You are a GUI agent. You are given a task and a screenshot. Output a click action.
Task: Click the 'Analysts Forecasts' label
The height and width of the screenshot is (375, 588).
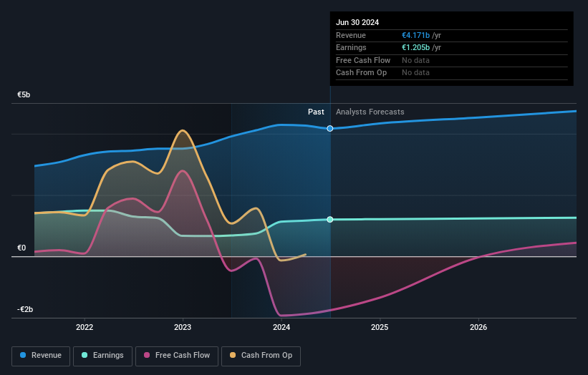pyautogui.click(x=370, y=112)
